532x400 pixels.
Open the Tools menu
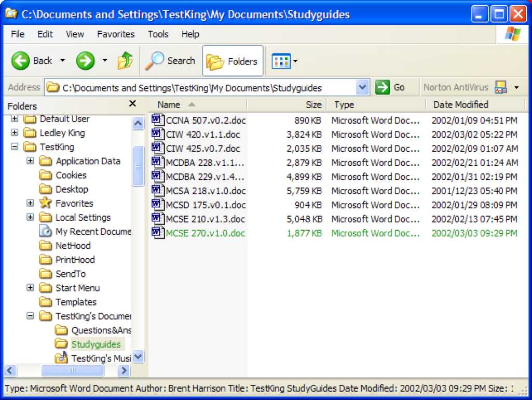tap(158, 34)
